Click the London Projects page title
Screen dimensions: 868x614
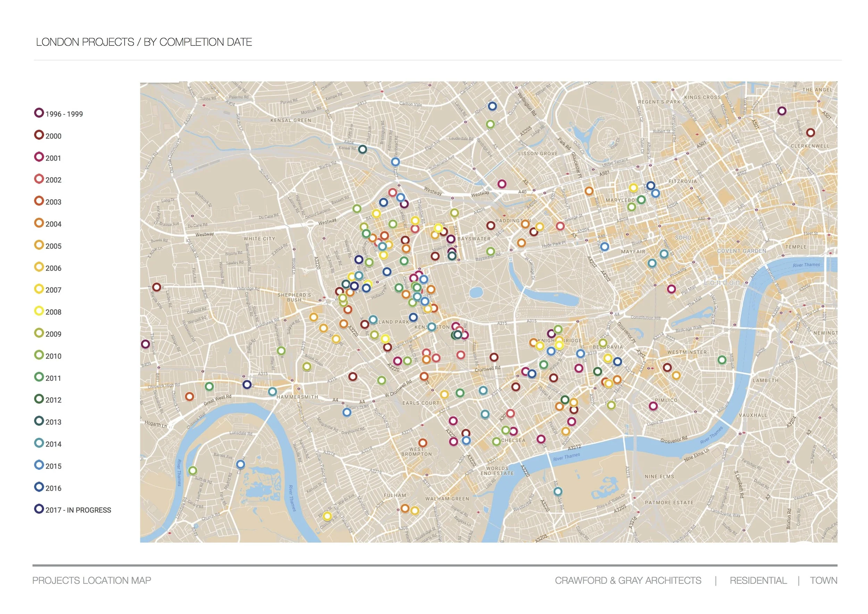[x=144, y=42]
